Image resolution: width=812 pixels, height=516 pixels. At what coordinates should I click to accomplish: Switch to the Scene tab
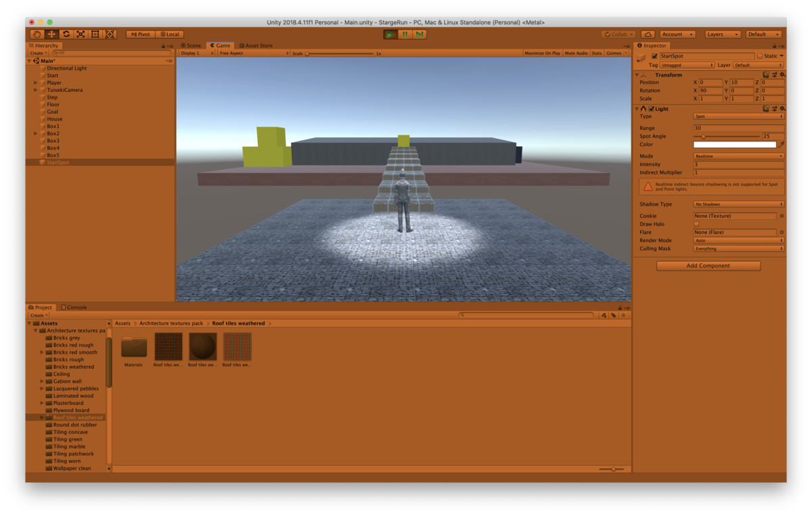(191, 45)
